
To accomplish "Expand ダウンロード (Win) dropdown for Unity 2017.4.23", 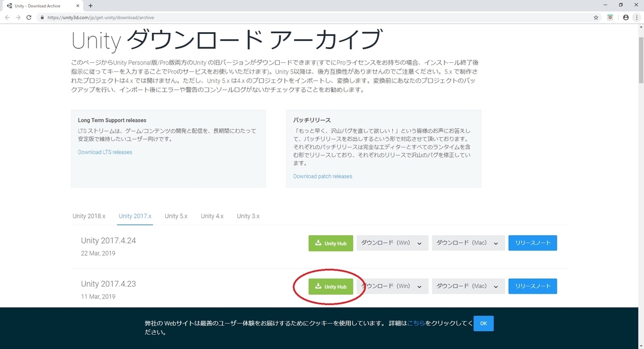I will [392, 286].
